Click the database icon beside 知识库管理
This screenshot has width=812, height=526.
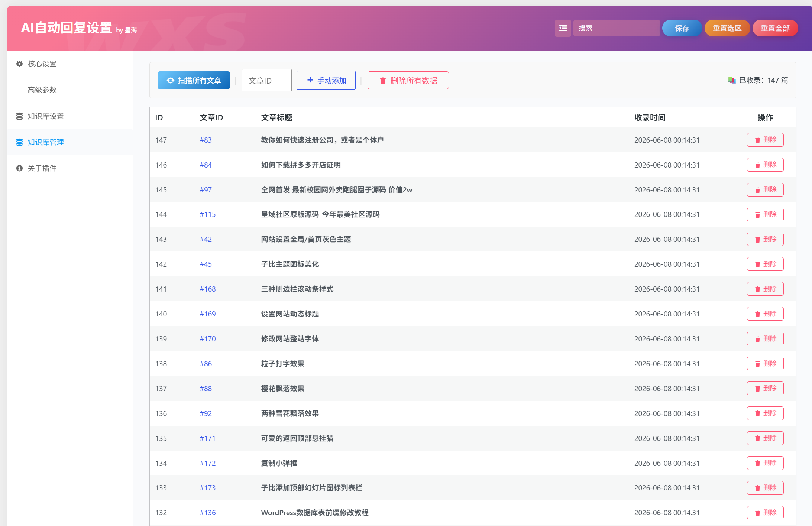(x=19, y=142)
